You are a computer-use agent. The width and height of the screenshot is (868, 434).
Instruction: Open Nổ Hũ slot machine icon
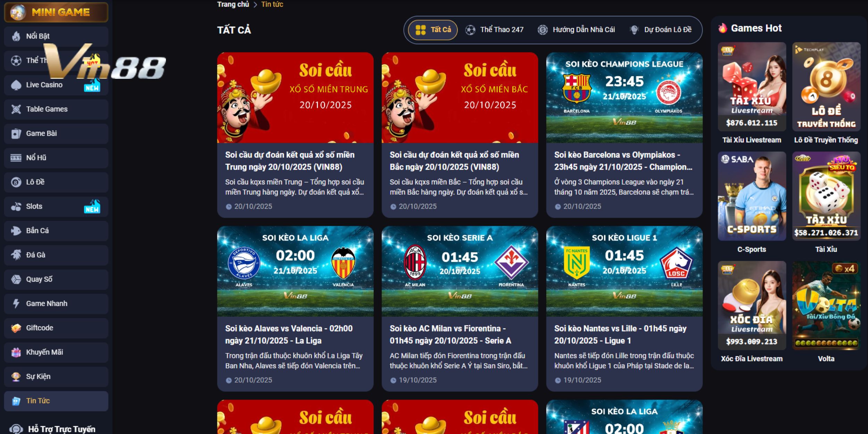click(16, 158)
